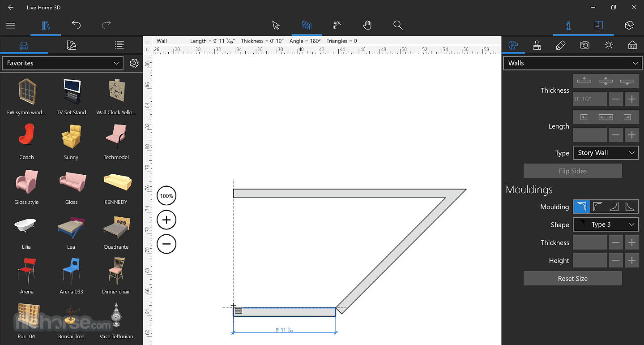The width and height of the screenshot is (644, 345).
Task: Switch to the 3D cube view
Action: 629,26
